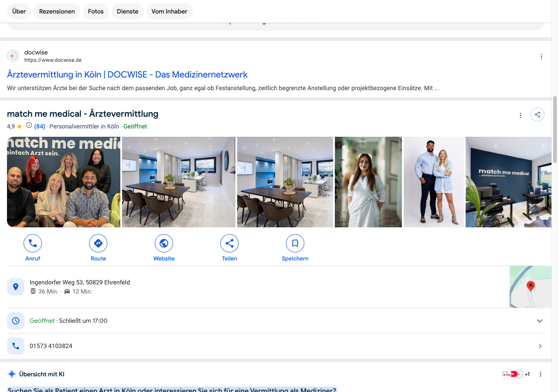
Task: Open the Fotos tab
Action: (96, 11)
